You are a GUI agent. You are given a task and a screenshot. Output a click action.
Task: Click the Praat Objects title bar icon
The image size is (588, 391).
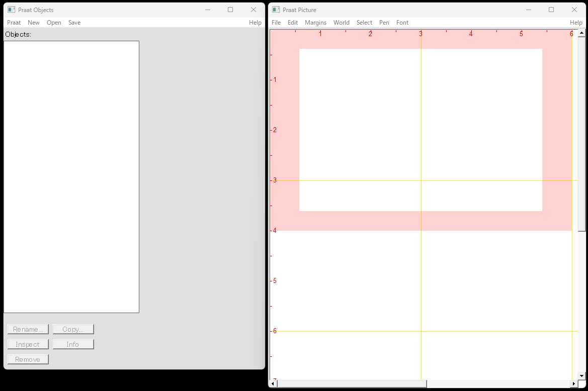(11, 10)
